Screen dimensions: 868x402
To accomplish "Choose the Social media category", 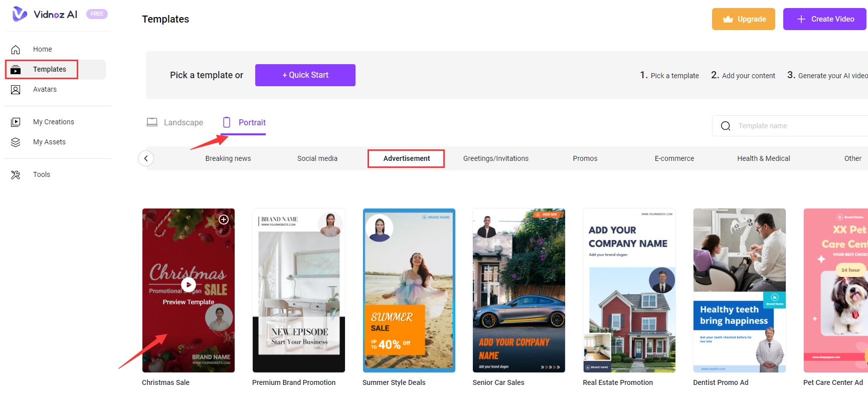I will click(x=317, y=158).
